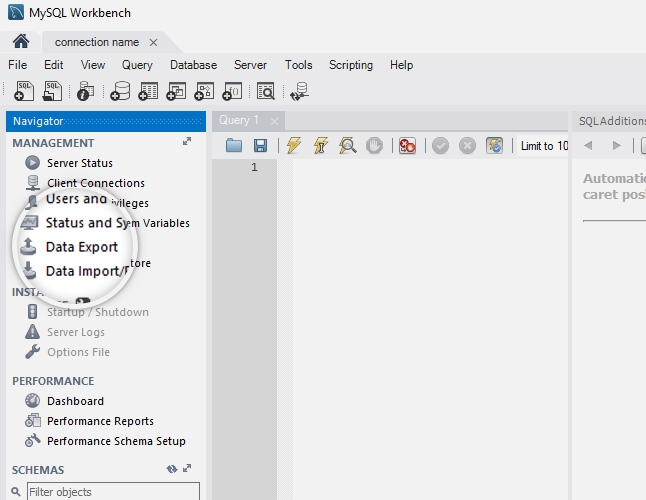Viewport: 646px width, 500px height.
Task: Open a script file in editor
Action: 234,145
